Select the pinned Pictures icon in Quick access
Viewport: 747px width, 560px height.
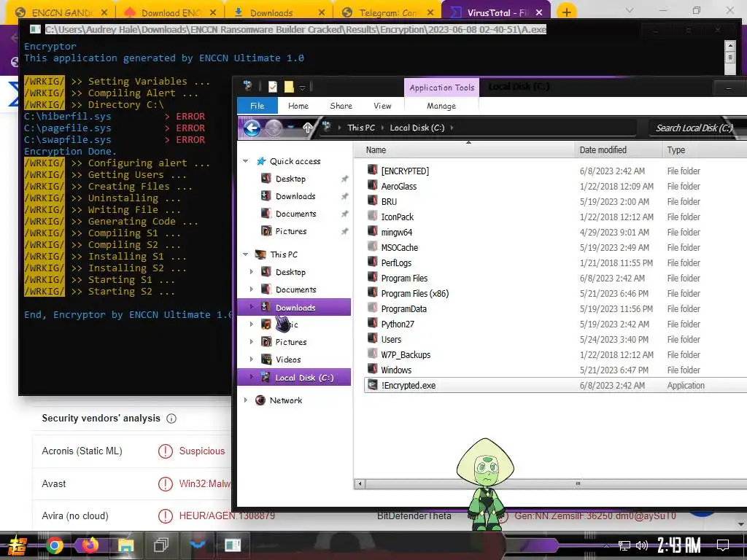pyautogui.click(x=266, y=231)
